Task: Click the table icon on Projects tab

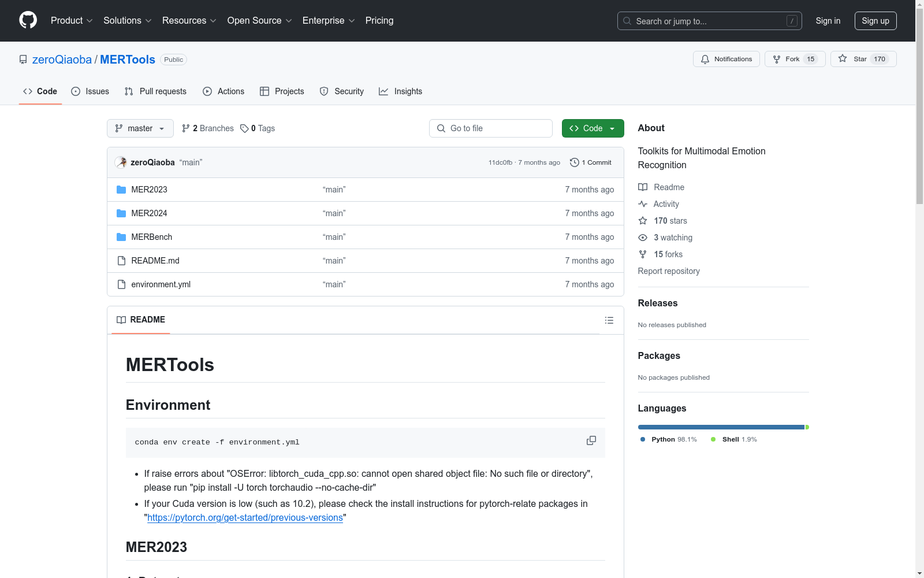Action: tap(264, 91)
